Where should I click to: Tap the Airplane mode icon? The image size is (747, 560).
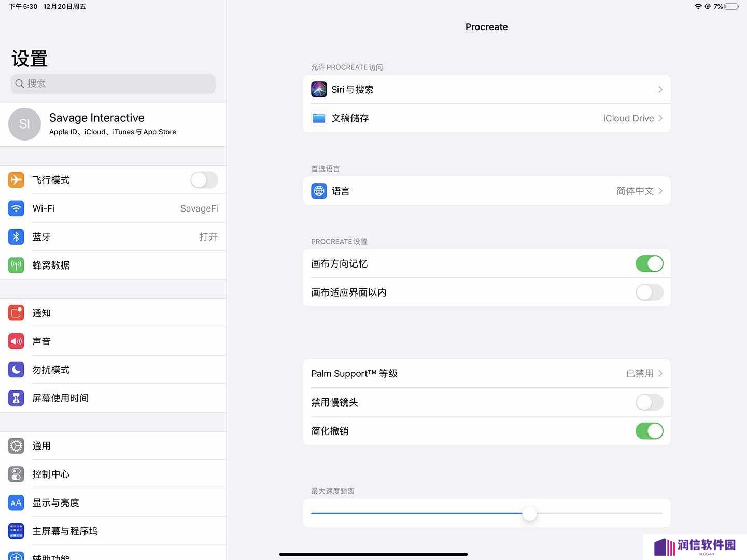coord(16,180)
